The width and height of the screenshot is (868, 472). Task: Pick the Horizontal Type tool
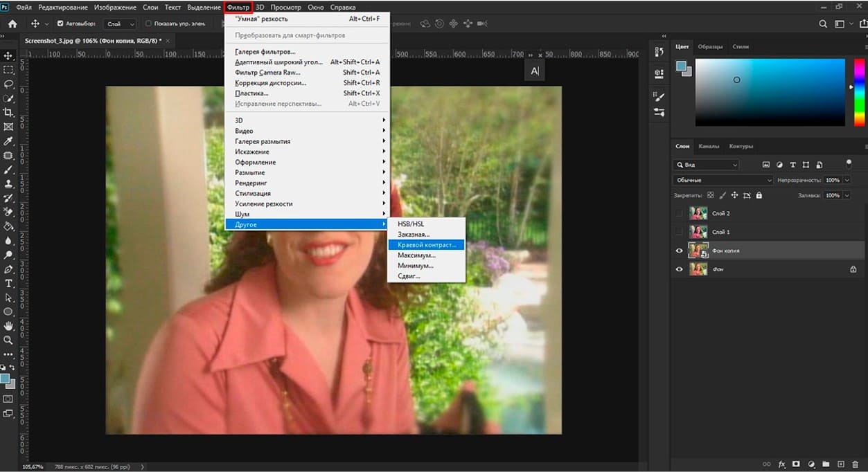pos(8,284)
